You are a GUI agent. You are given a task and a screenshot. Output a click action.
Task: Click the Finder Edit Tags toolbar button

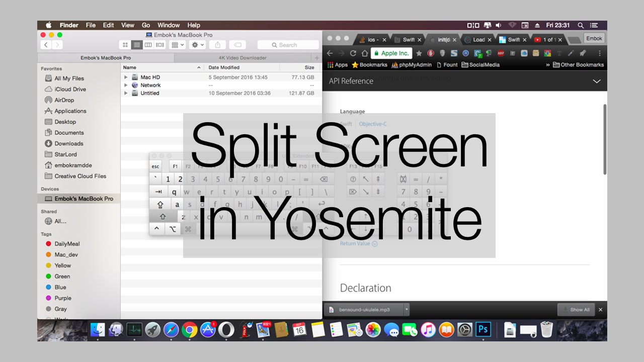pos(238,45)
